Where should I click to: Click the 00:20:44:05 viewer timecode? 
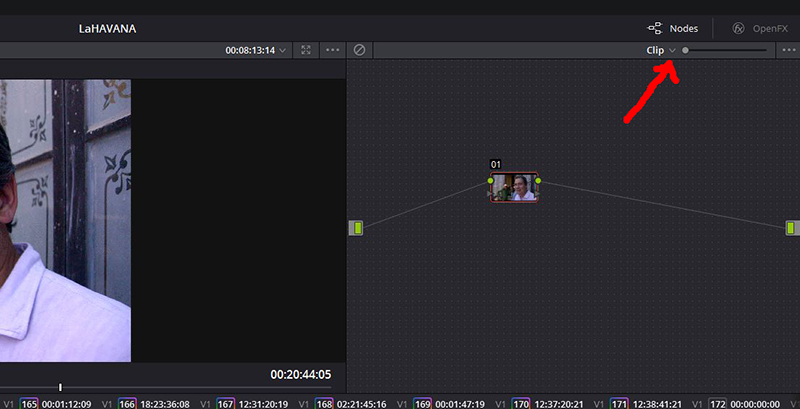(x=301, y=375)
